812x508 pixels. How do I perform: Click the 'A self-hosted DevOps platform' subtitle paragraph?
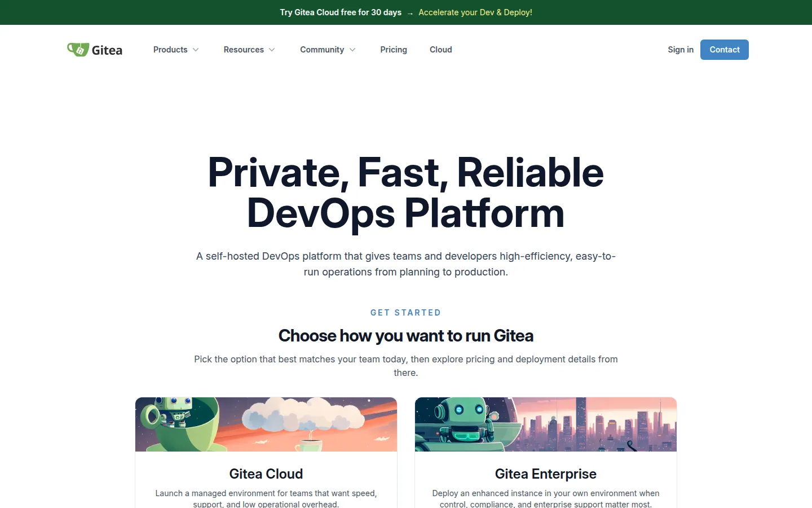tap(406, 264)
